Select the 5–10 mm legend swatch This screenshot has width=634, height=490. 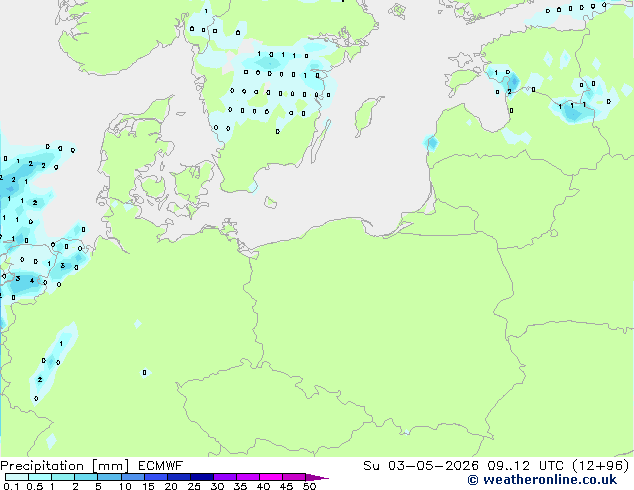tap(109, 477)
